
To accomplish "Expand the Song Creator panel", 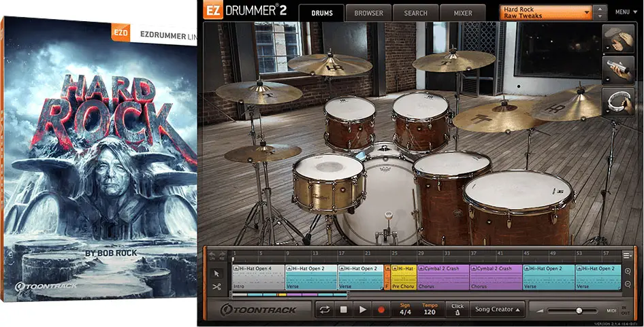I will pos(498,309).
